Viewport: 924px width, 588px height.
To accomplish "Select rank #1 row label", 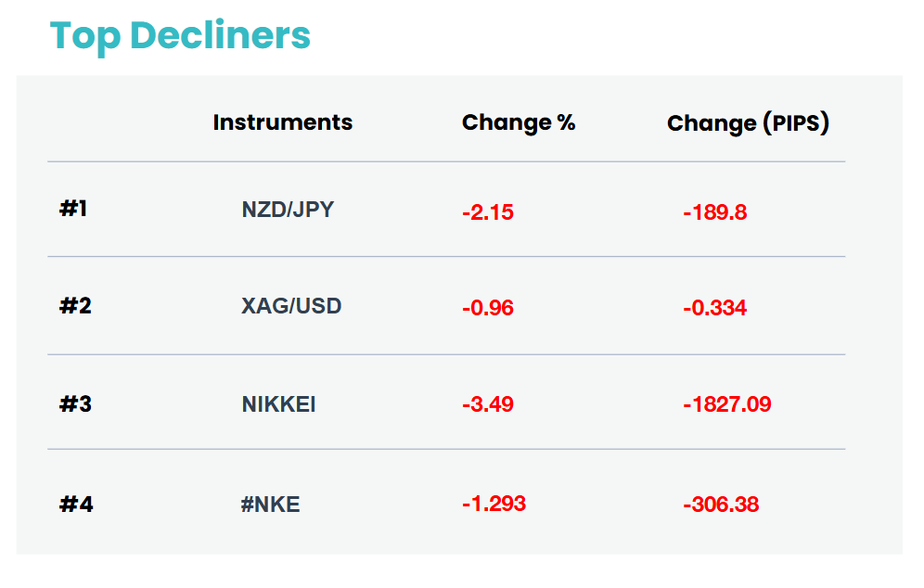I will pyautogui.click(x=73, y=208).
